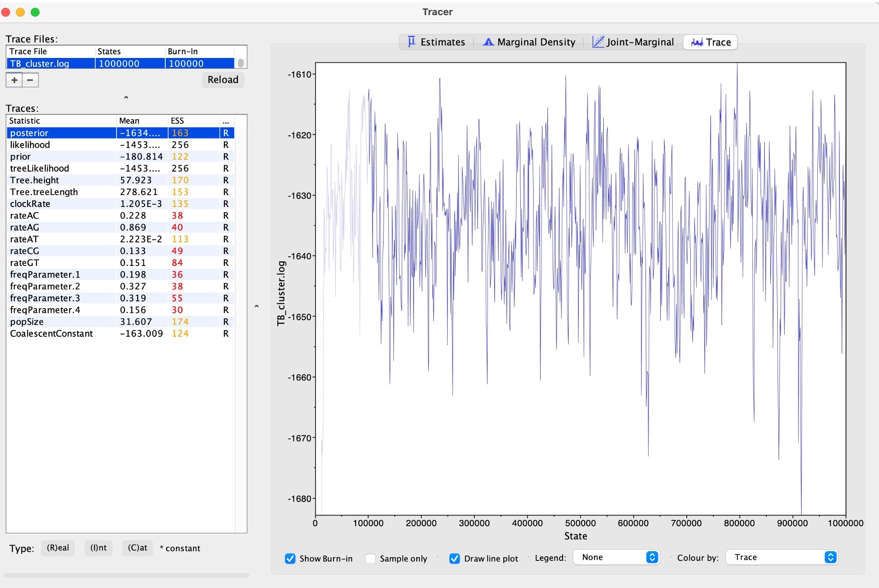Disable the Show Burn-in checkbox
The height and width of the screenshot is (588, 879).
(290, 559)
